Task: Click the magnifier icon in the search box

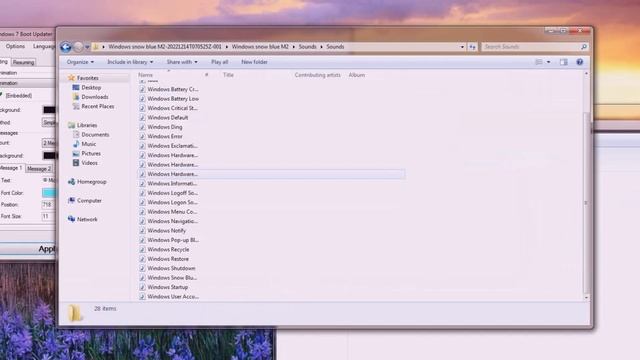Action: tap(584, 47)
